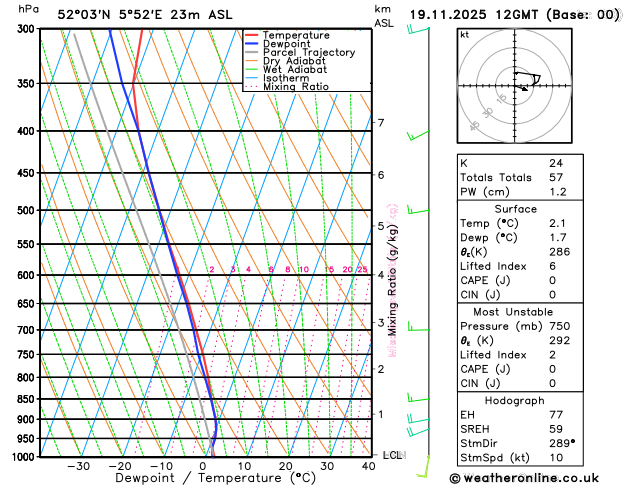Image resolution: width=629 pixels, height=486 pixels.
Task: Click the Mixing Ratio legend entry
Action: coord(287,87)
